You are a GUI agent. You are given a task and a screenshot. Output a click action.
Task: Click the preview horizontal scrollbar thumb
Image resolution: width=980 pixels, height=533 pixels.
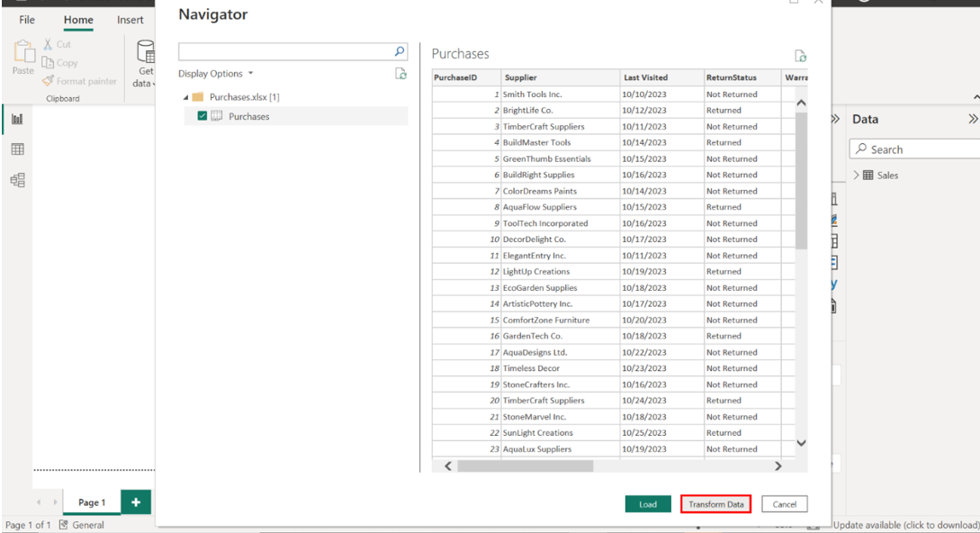pyautogui.click(x=526, y=466)
